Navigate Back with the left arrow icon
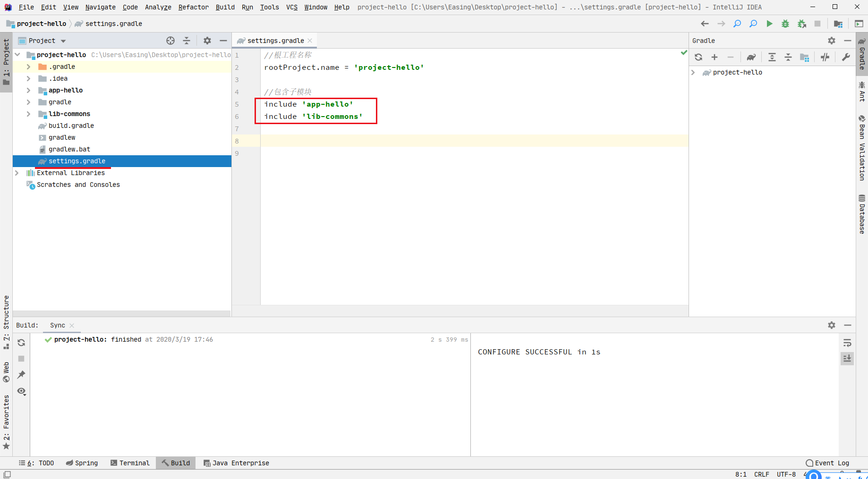Viewport: 868px width, 479px height. (x=705, y=24)
